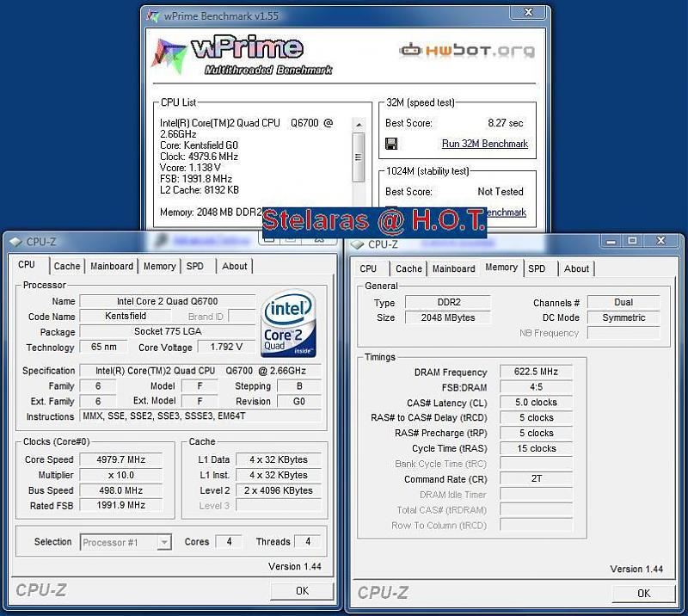Click the Command Rate value '2T'
Viewport: 688px width, 616px height.
point(536,478)
